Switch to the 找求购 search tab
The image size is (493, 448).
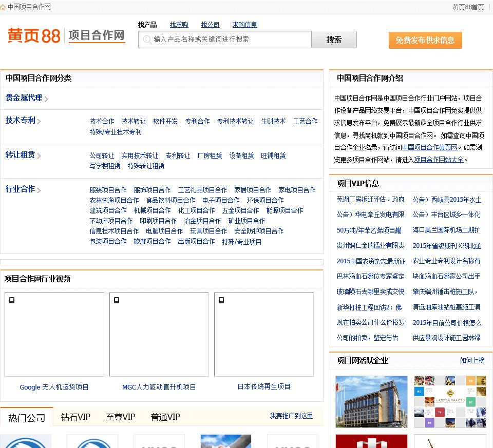click(x=179, y=25)
